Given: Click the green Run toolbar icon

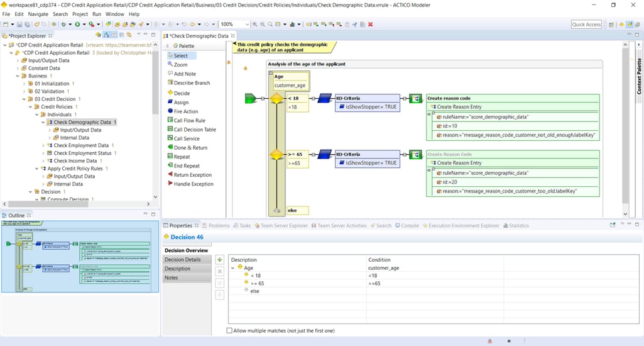Looking at the screenshot, I should tap(77, 25).
